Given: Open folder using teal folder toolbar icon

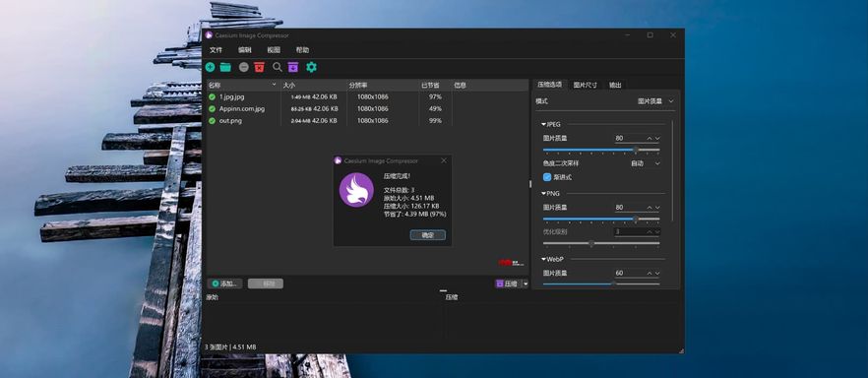Looking at the screenshot, I should [x=225, y=67].
